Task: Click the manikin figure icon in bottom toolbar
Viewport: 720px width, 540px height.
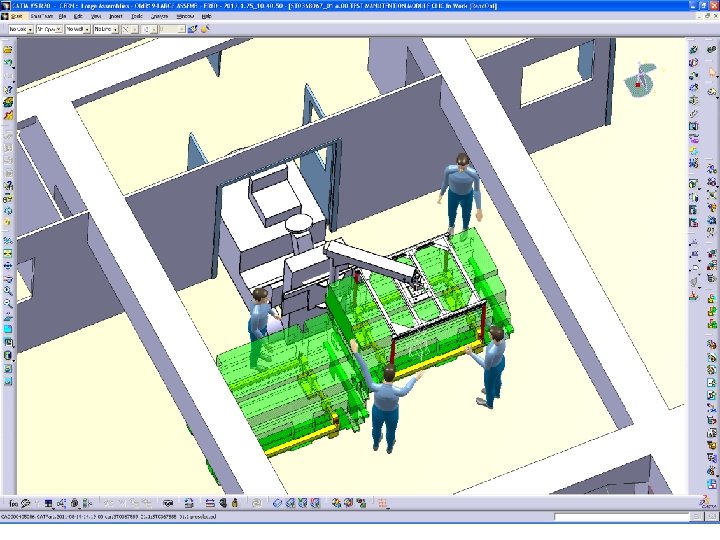Action: tap(235, 504)
